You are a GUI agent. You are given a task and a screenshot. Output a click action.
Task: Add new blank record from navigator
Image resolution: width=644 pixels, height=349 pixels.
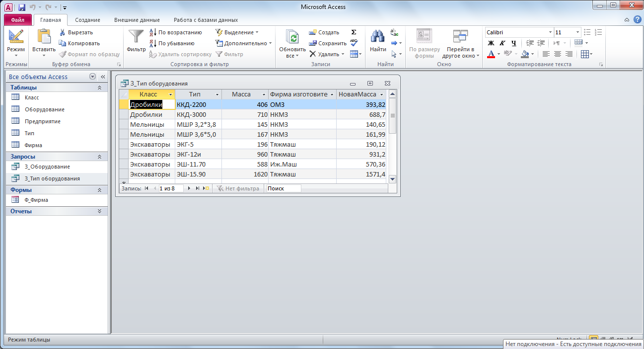coord(206,188)
